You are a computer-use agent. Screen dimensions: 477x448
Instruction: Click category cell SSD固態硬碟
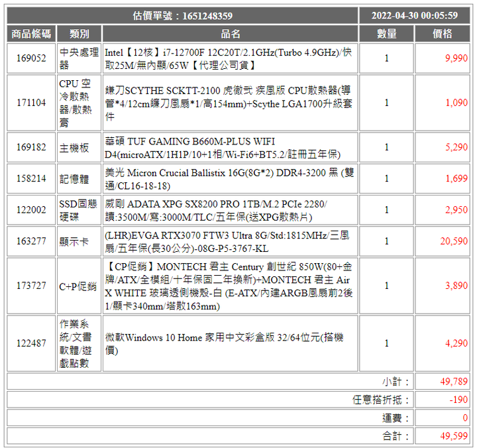pos(78,210)
